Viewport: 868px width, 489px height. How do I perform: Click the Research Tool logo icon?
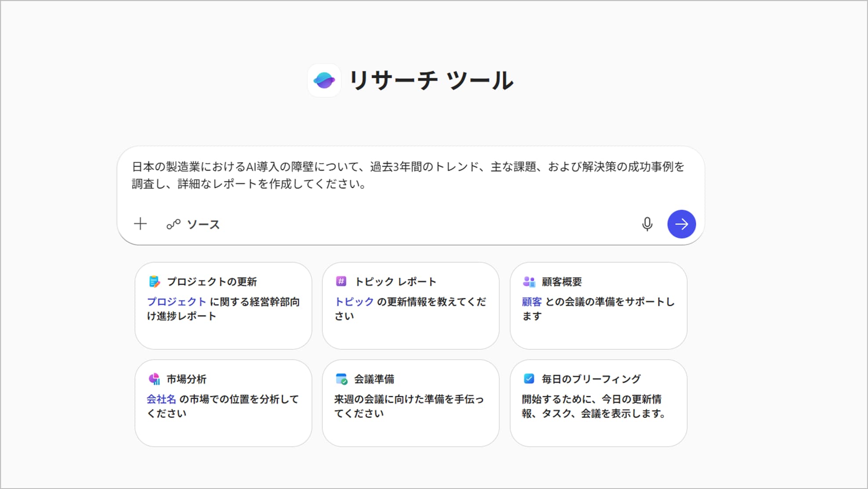[x=324, y=80]
